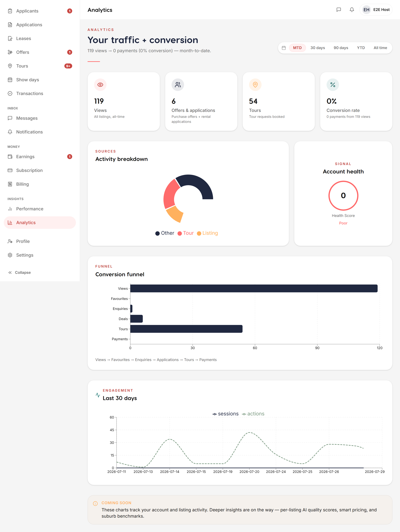Click the Tours map pin icon

coord(10,66)
